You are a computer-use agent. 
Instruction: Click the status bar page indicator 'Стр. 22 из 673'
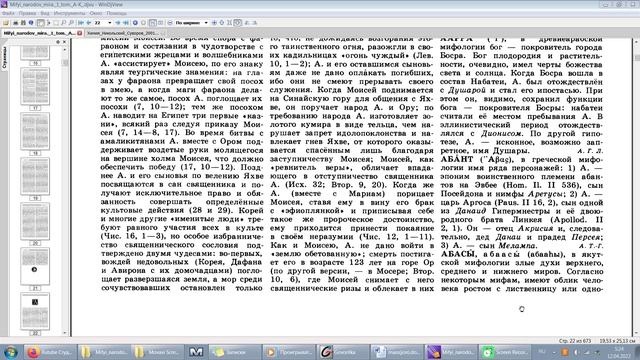[575, 340]
